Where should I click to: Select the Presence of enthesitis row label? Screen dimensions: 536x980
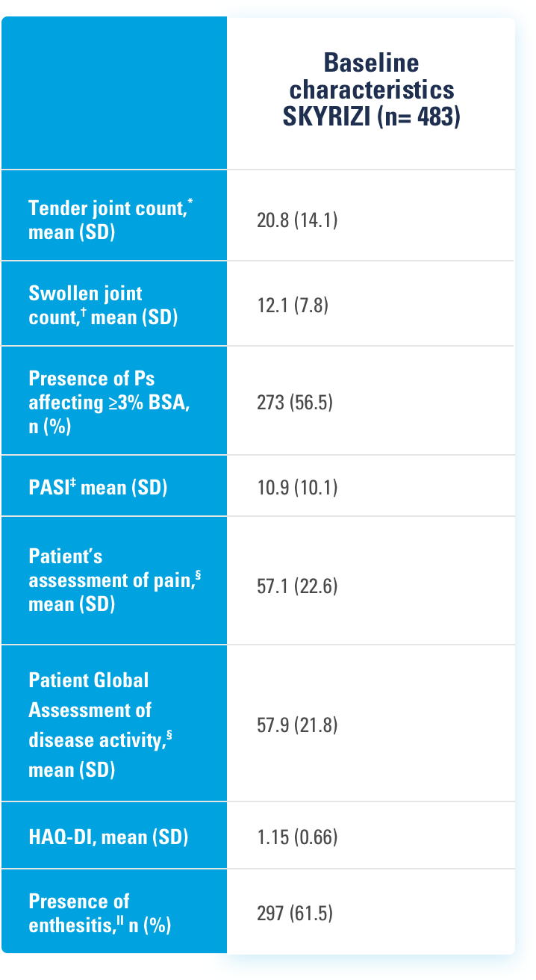[x=99, y=913]
